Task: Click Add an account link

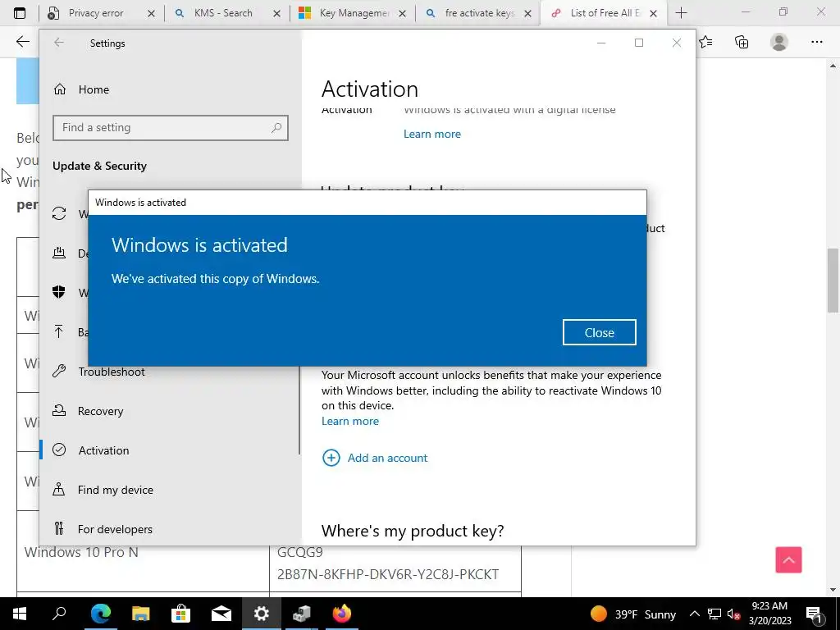Action: [x=387, y=458]
